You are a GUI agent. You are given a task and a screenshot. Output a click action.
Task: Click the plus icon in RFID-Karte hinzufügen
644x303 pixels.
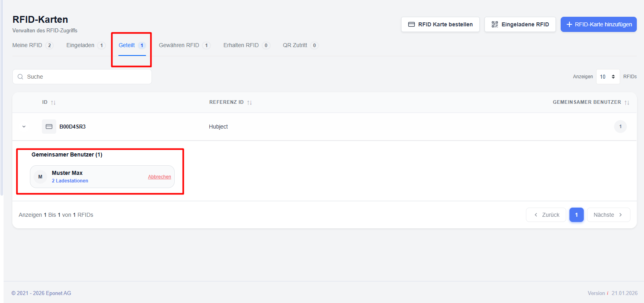(569, 24)
